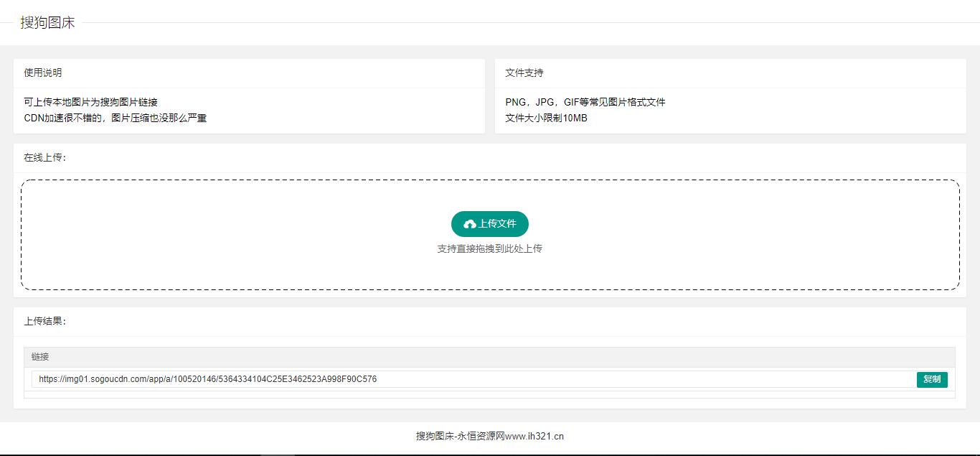Copy the link with the 复制 button

[932, 379]
